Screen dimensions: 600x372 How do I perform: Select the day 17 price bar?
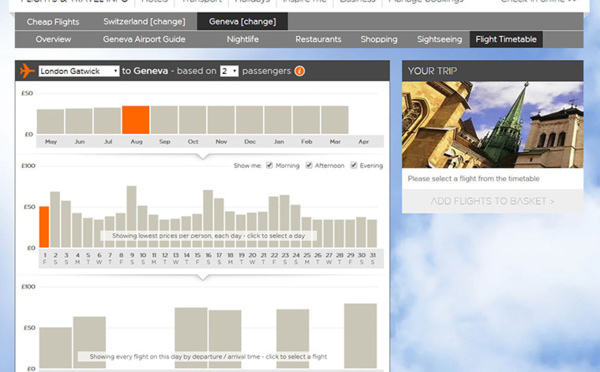pos(219,223)
